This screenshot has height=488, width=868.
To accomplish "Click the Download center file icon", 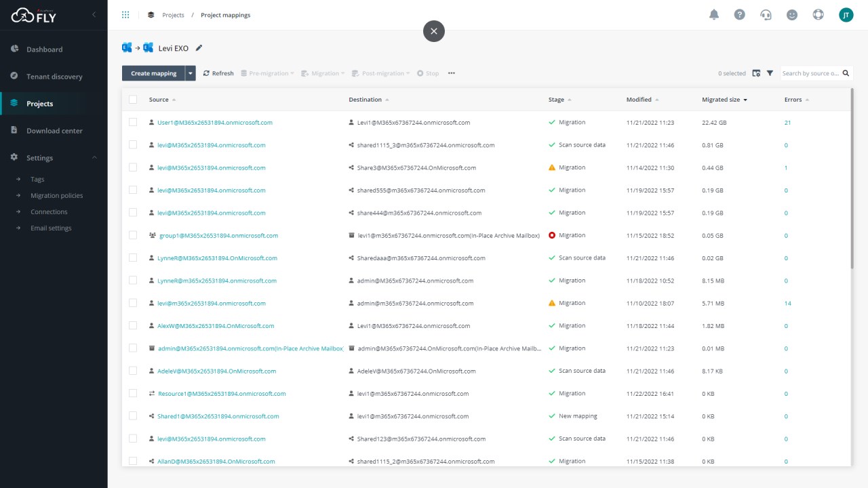I will pos(14,130).
